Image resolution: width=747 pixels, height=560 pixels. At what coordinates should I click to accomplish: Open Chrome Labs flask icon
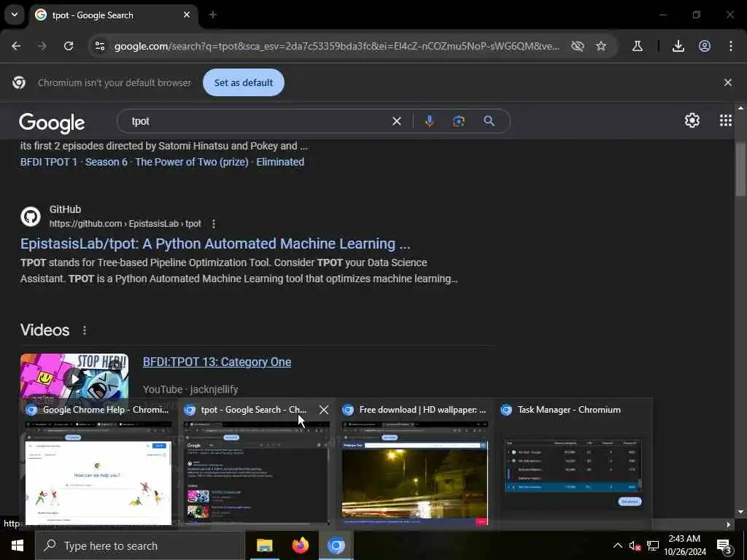pyautogui.click(x=637, y=46)
